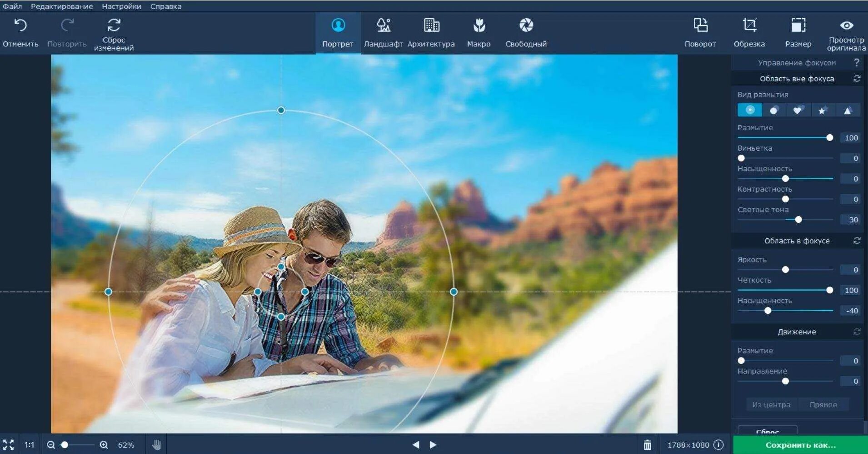Click the pan hand tool
Screen dimensions: 868x454
[x=156, y=444]
